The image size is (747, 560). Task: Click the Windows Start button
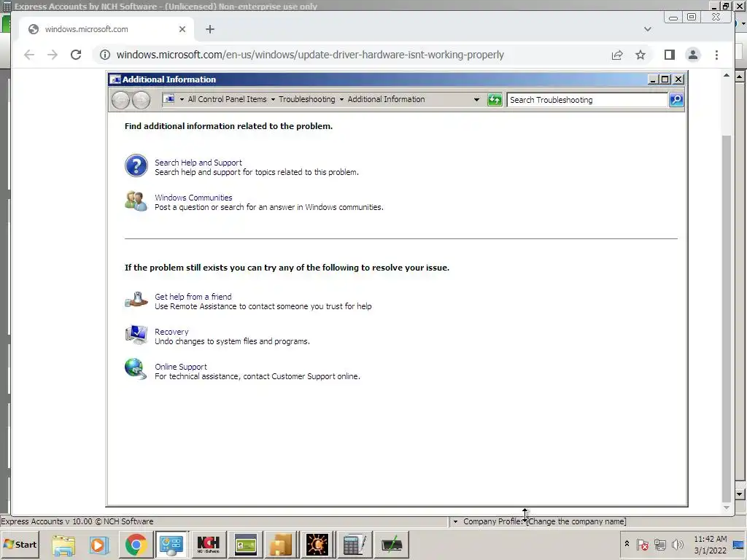pyautogui.click(x=20, y=544)
